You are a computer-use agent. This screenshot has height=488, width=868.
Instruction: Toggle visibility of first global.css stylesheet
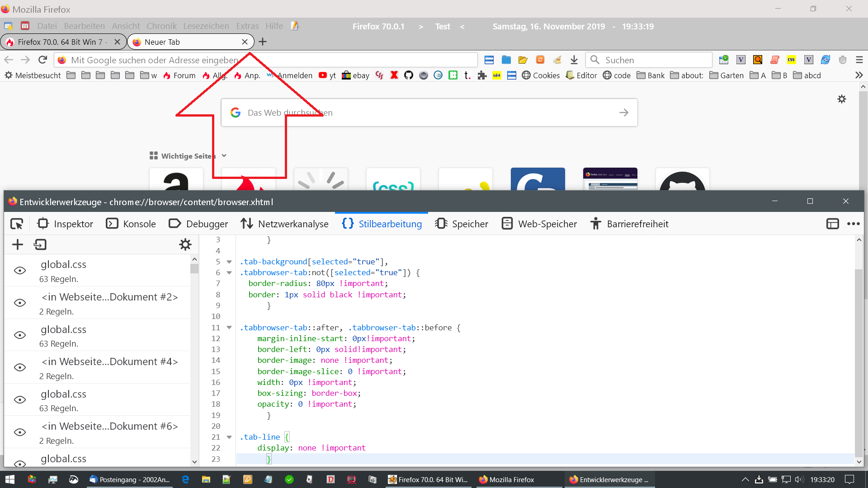(20, 270)
